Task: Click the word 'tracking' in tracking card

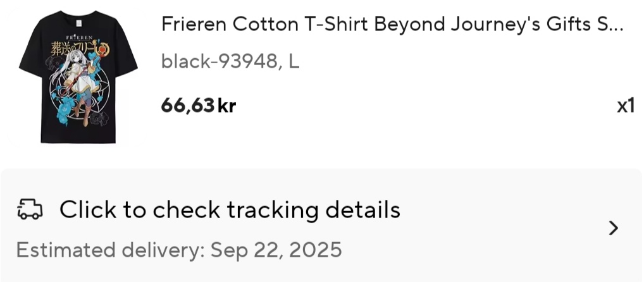Action: click(273, 210)
